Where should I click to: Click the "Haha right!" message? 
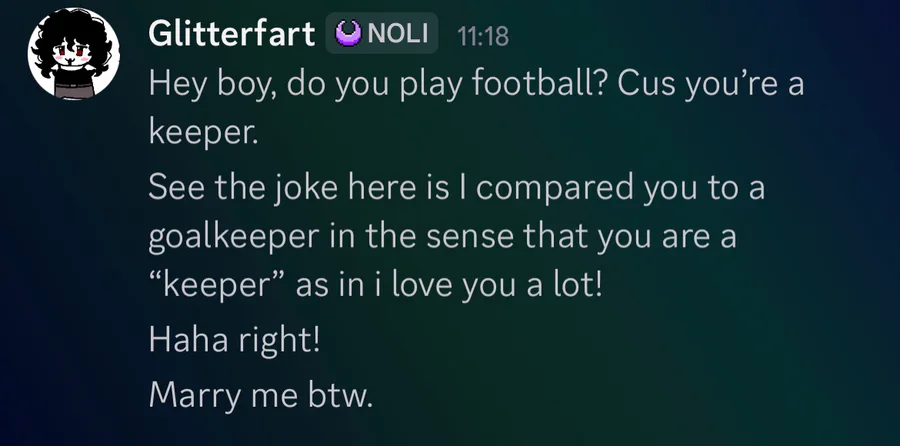[x=234, y=341]
